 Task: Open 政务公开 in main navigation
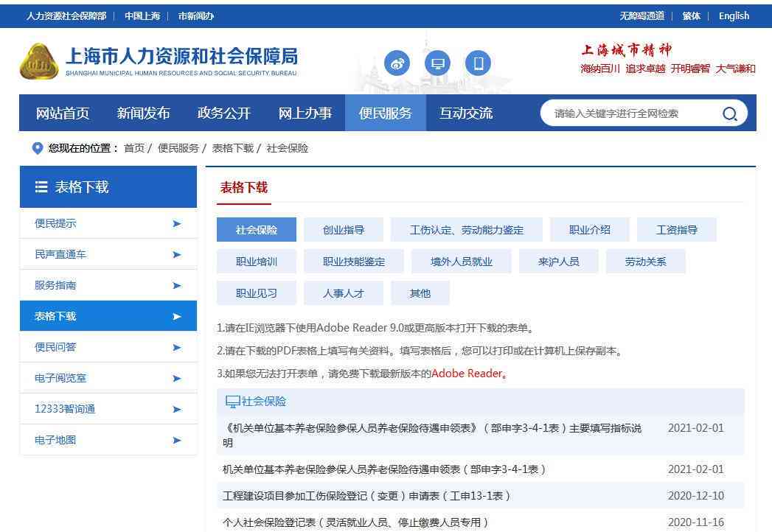224,113
